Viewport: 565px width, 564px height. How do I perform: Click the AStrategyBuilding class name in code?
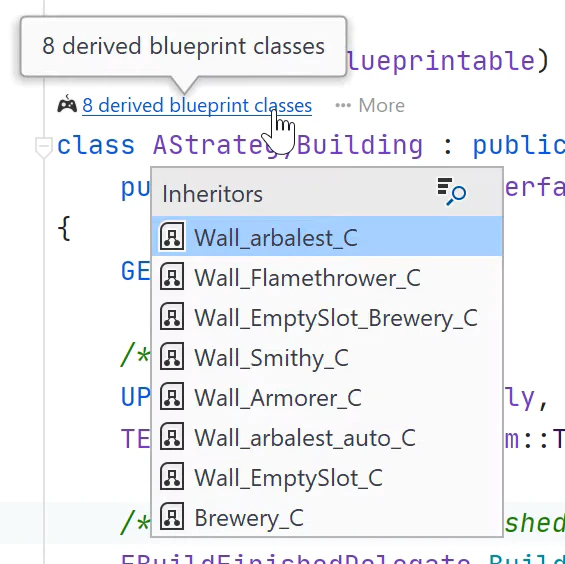point(288,146)
